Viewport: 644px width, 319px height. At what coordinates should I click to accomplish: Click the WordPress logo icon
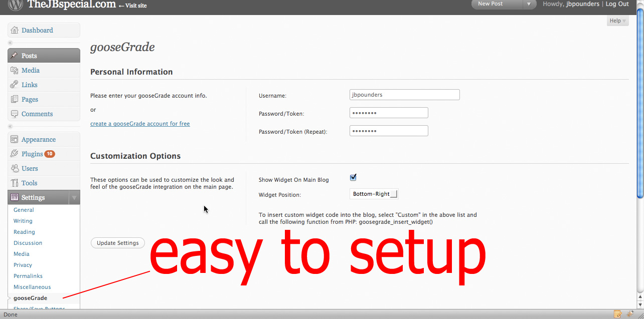[15, 5]
